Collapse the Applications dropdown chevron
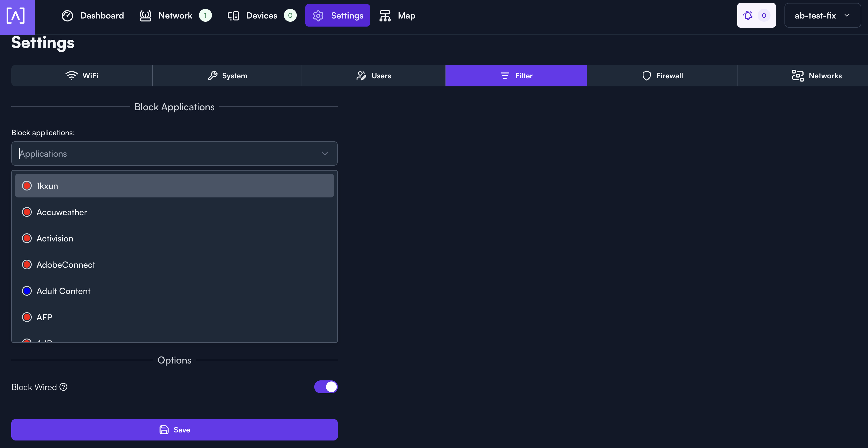Viewport: 868px width, 448px height. click(x=324, y=153)
